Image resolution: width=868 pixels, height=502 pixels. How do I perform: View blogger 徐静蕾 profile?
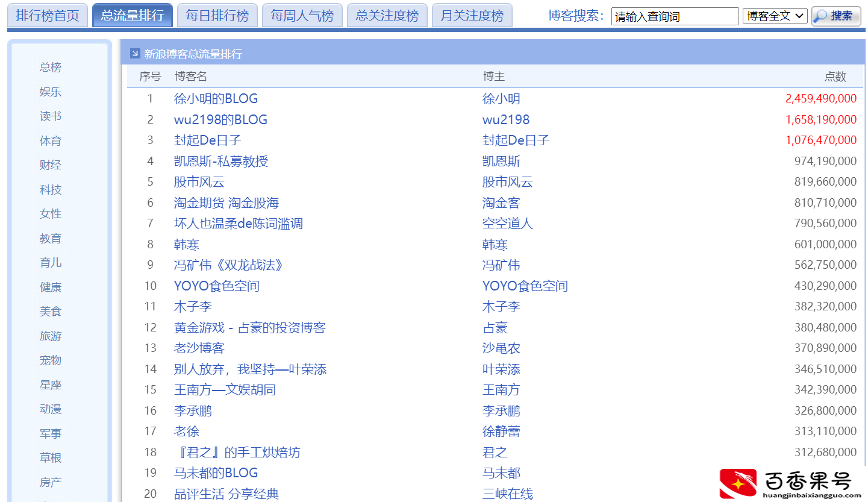click(x=501, y=431)
